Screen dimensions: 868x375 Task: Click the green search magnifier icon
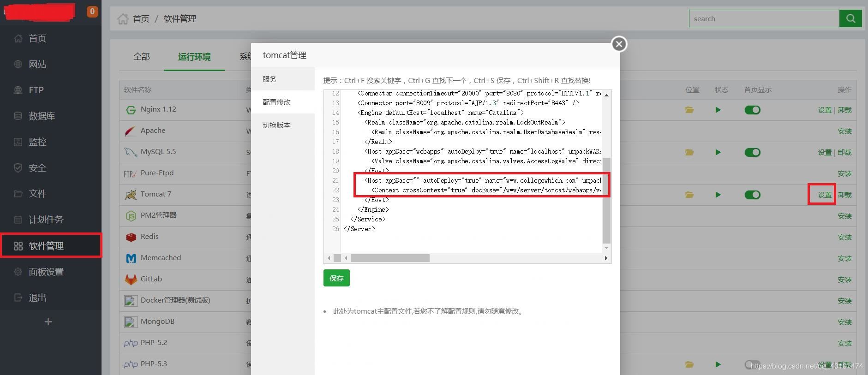click(850, 18)
